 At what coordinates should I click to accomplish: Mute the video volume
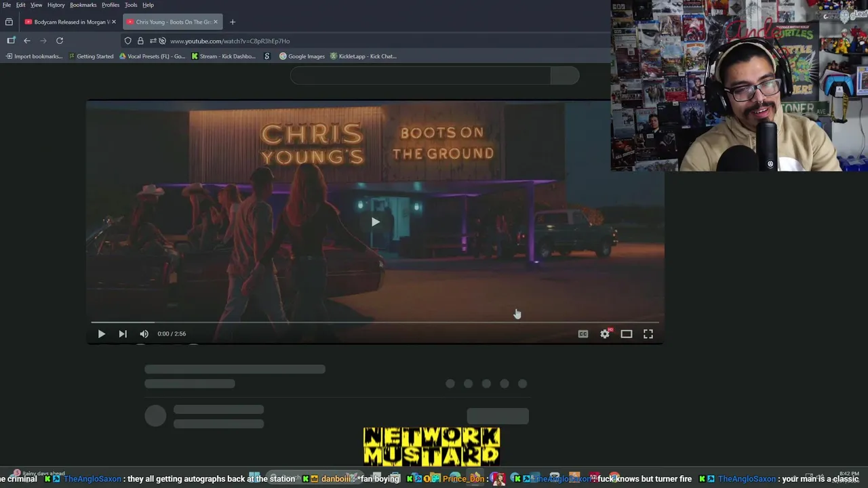tap(144, 333)
